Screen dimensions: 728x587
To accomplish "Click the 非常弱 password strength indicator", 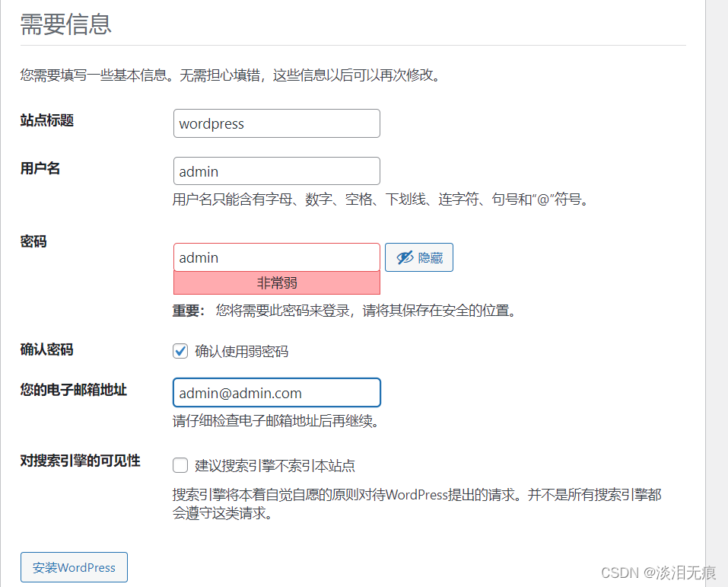I will pos(277,282).
